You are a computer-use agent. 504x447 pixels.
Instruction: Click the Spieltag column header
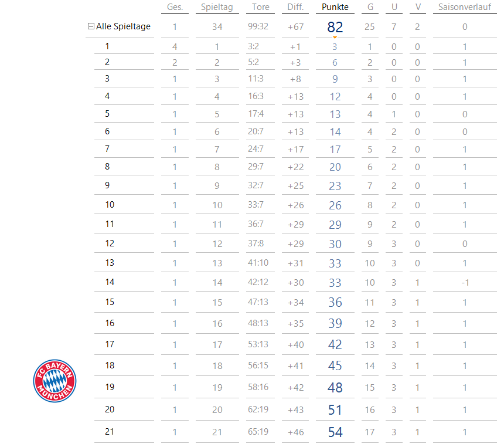tap(217, 7)
